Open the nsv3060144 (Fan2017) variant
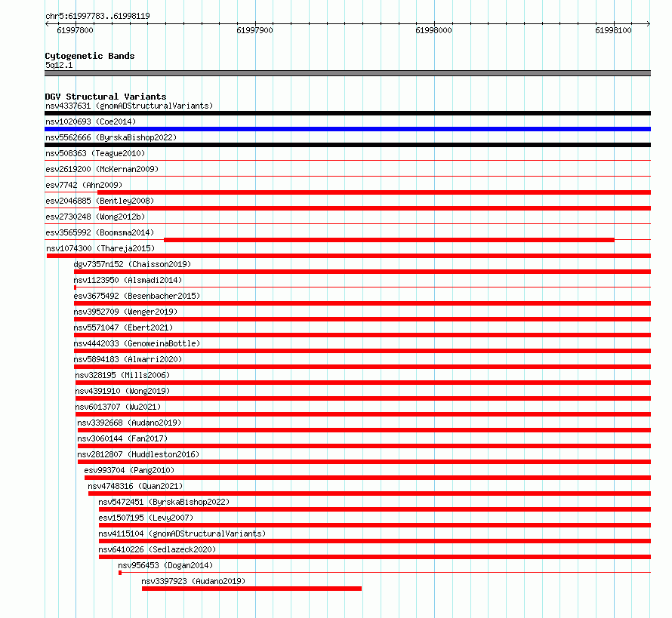 point(122,438)
